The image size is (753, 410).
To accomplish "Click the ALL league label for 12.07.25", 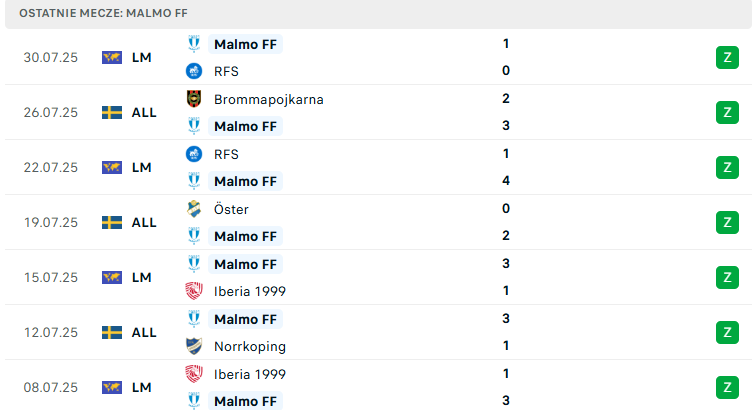I will point(144,332).
